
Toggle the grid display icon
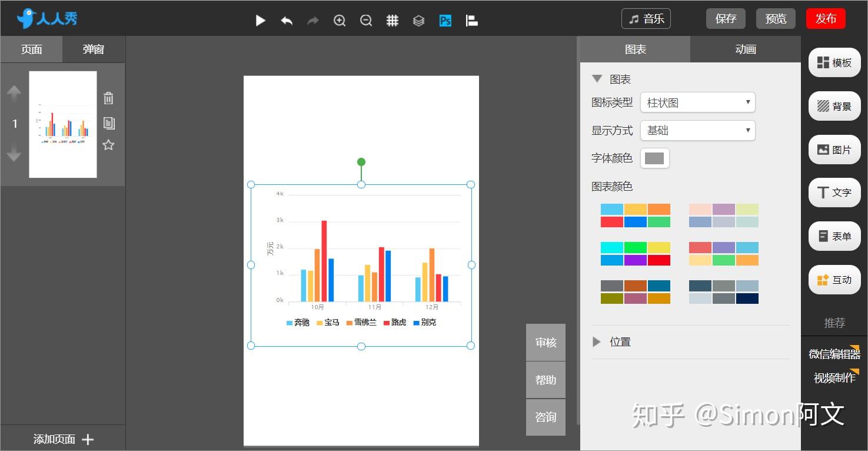pos(393,21)
